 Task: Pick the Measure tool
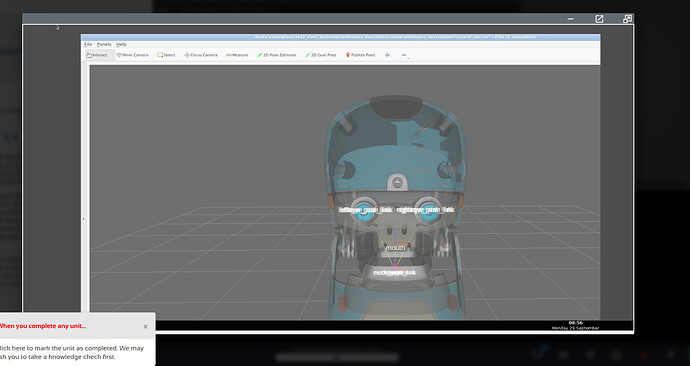coord(237,55)
